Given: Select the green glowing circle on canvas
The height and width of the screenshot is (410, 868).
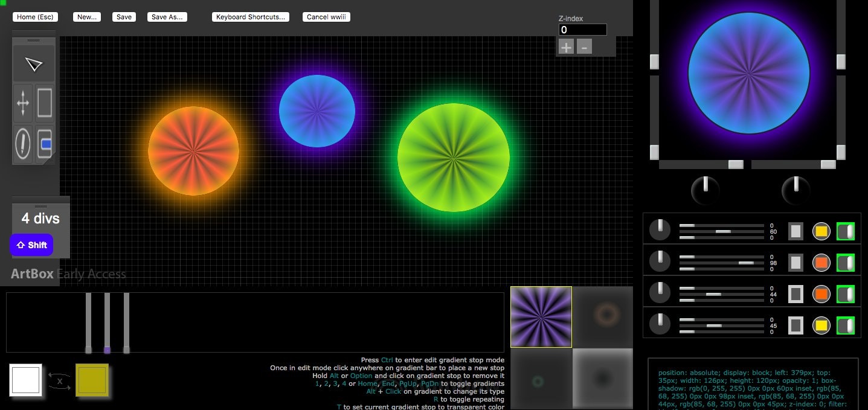Looking at the screenshot, I should point(454,158).
